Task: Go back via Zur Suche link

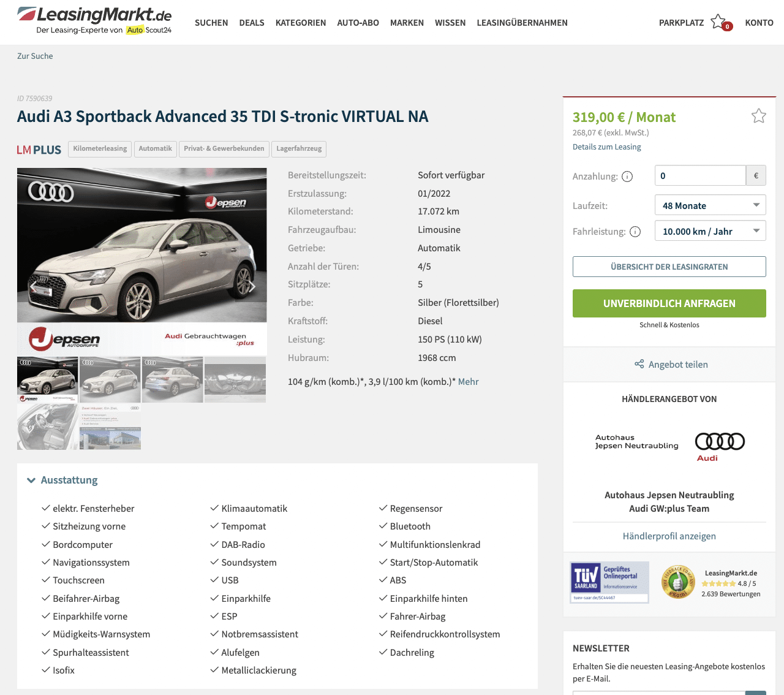Action: click(x=35, y=56)
